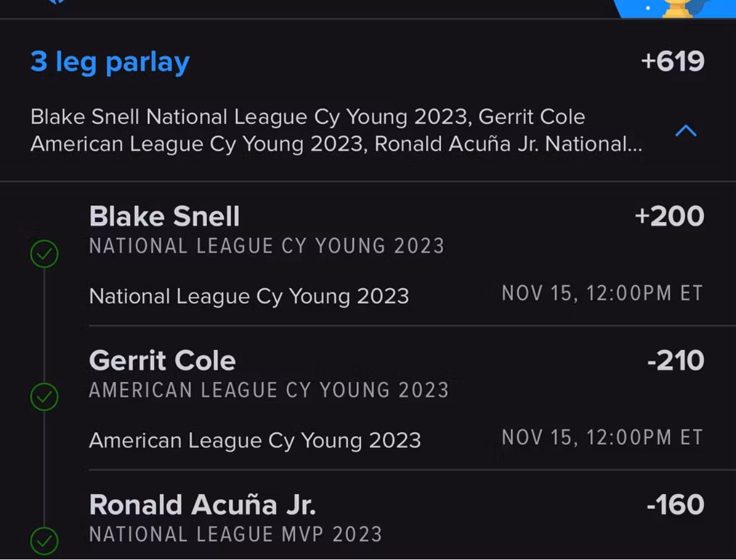Screen dimensions: 736x560
Task: Click the NATIONAL LEAGUE MVP 2023 label
Action: [235, 534]
